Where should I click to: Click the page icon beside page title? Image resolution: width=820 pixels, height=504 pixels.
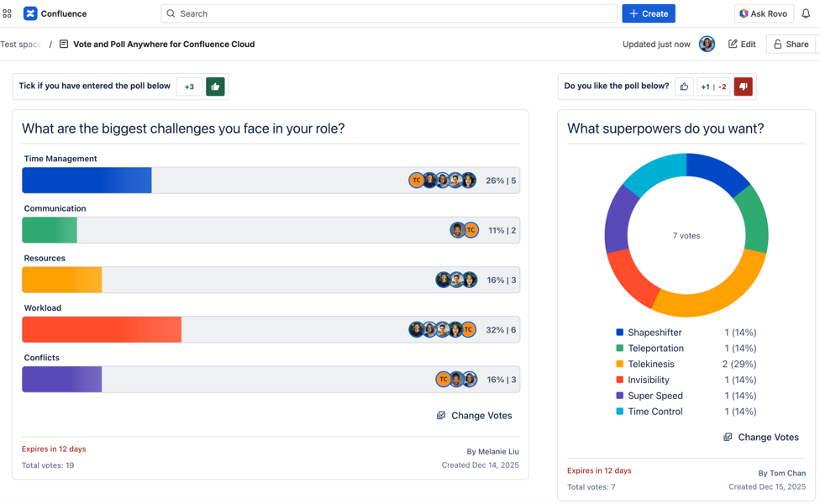point(64,45)
